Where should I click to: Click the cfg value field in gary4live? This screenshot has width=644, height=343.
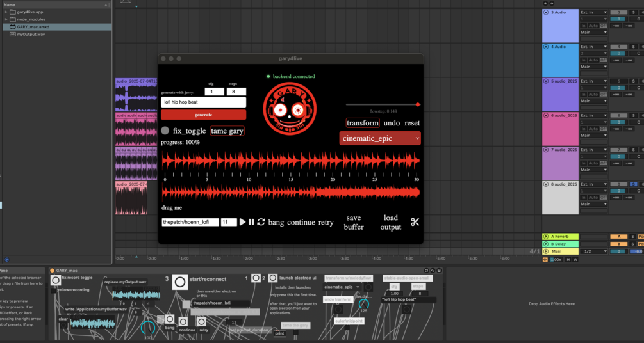[x=215, y=92]
